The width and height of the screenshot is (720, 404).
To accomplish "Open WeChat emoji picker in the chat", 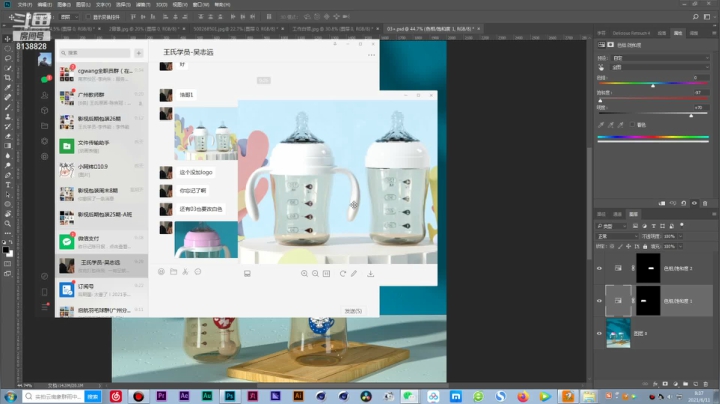I will tap(161, 272).
